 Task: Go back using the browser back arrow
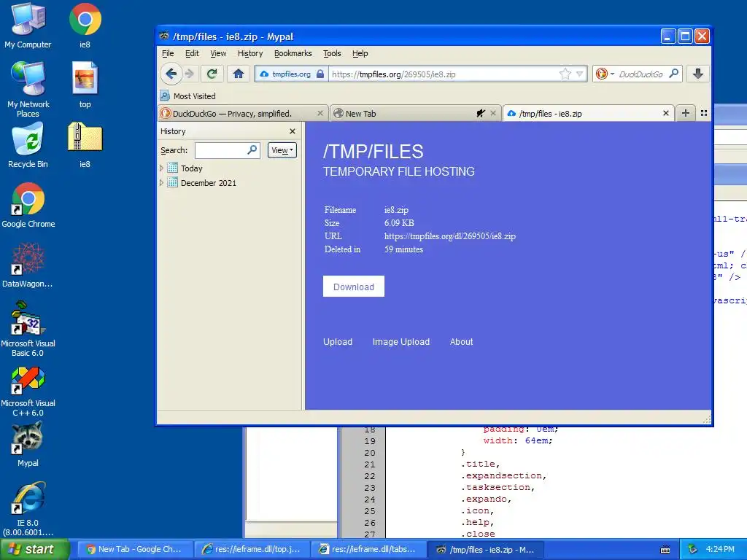click(x=171, y=74)
